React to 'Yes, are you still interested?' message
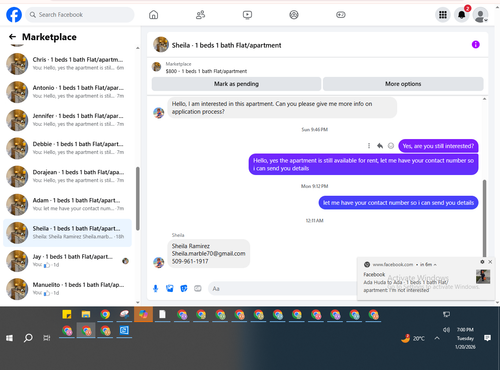The height and width of the screenshot is (370, 500). (x=391, y=146)
